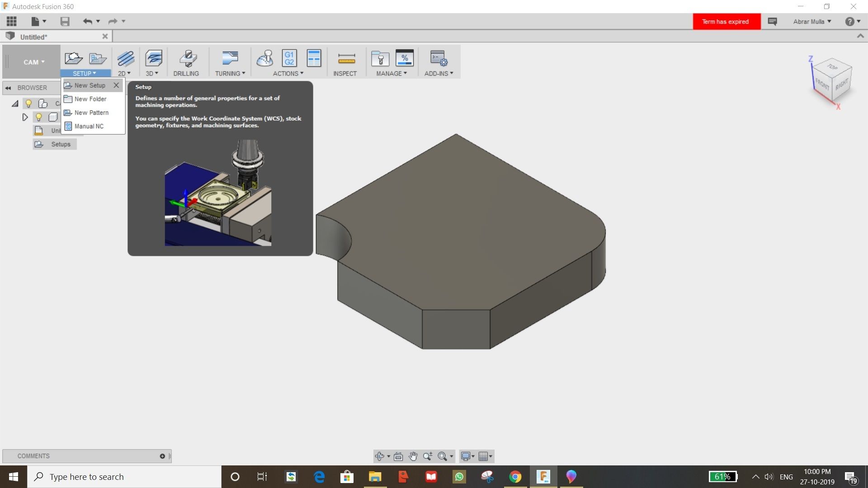The width and height of the screenshot is (868, 488).
Task: Select the Pan tool in the navigation bar
Action: [413, 456]
